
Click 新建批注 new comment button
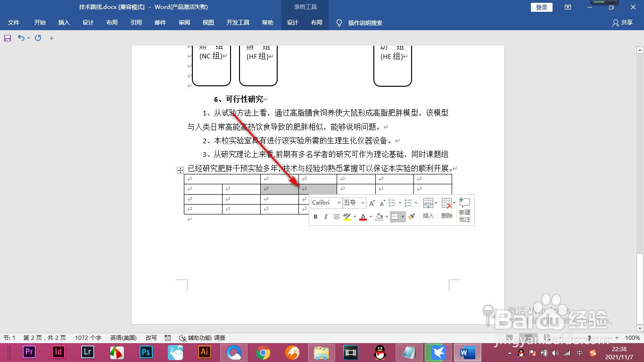coord(465,210)
